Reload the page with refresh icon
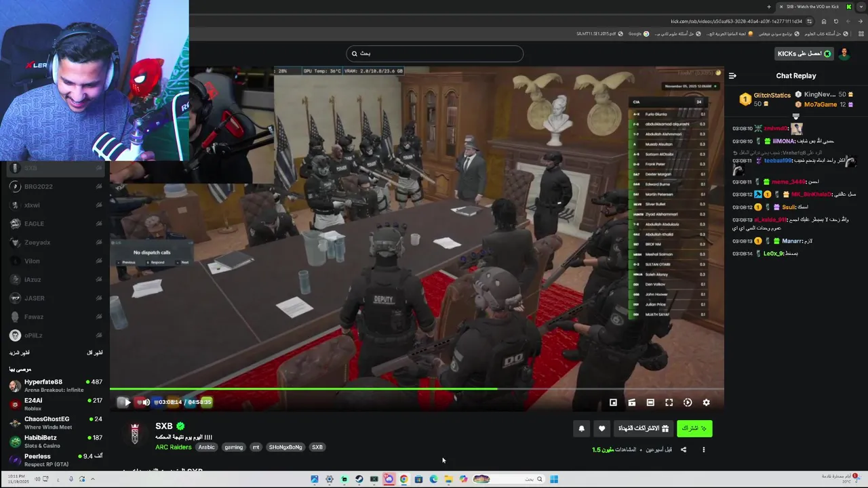The height and width of the screenshot is (488, 868). click(836, 21)
